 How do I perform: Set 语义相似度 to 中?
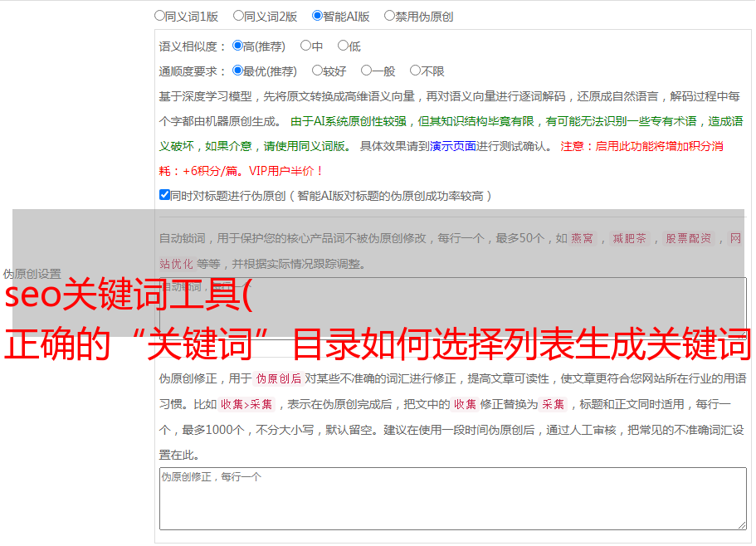[305, 46]
